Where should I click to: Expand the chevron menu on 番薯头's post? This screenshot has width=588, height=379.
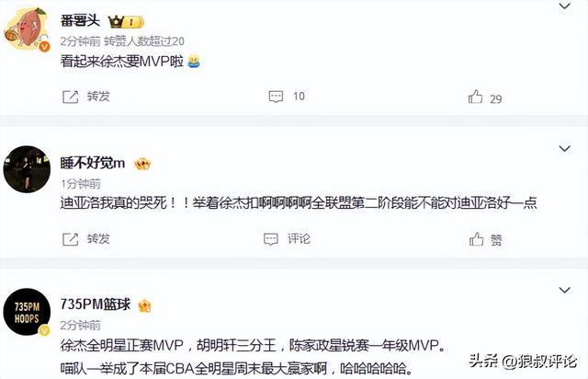[x=565, y=6]
